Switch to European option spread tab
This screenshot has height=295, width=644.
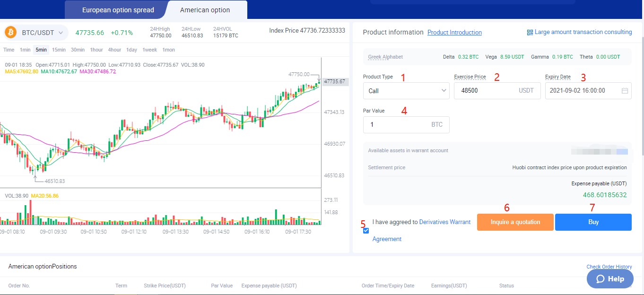[118, 10]
